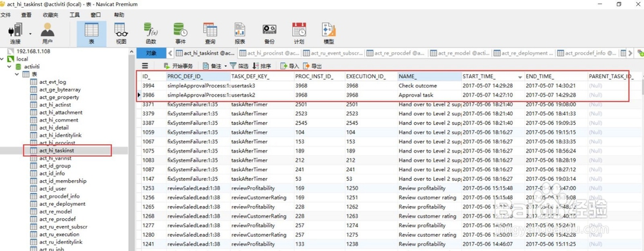Open the Report (报表) toolbar icon

click(240, 33)
